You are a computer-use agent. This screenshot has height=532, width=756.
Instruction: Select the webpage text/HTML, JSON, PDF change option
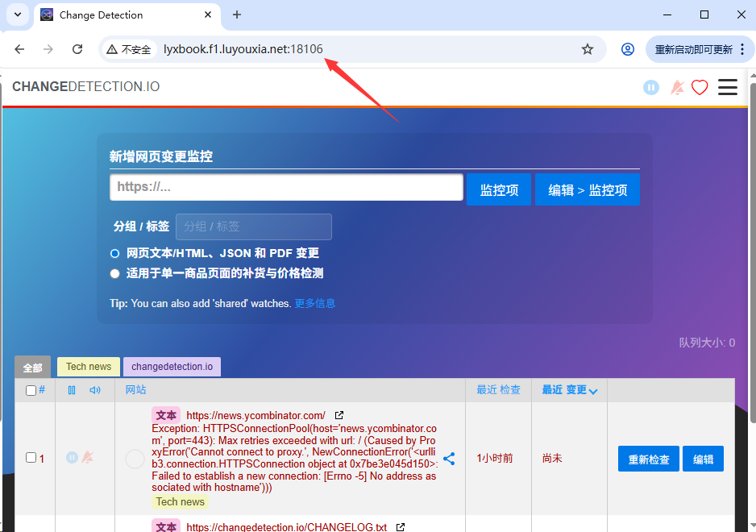115,253
